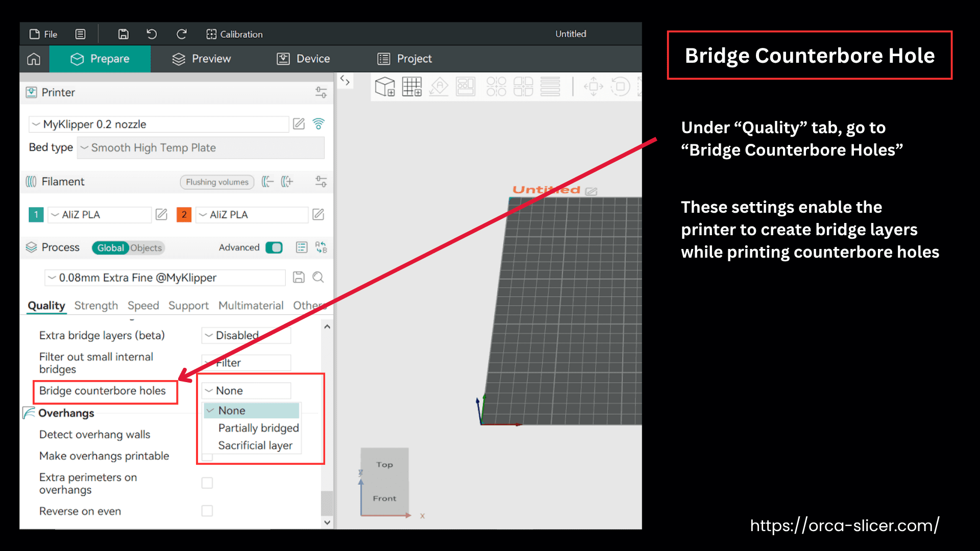This screenshot has width=980, height=551.
Task: Click the Add cube model icon
Action: tap(385, 87)
